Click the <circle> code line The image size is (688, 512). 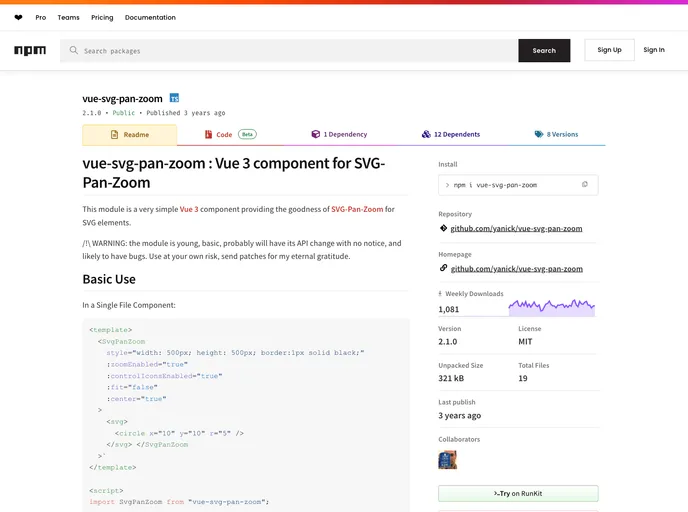[x=179, y=433]
